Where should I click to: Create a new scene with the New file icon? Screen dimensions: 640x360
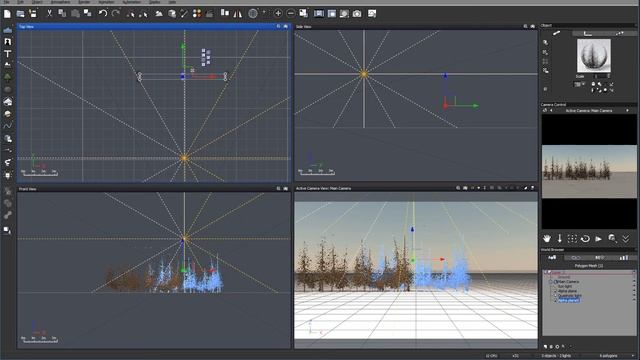click(x=7, y=14)
